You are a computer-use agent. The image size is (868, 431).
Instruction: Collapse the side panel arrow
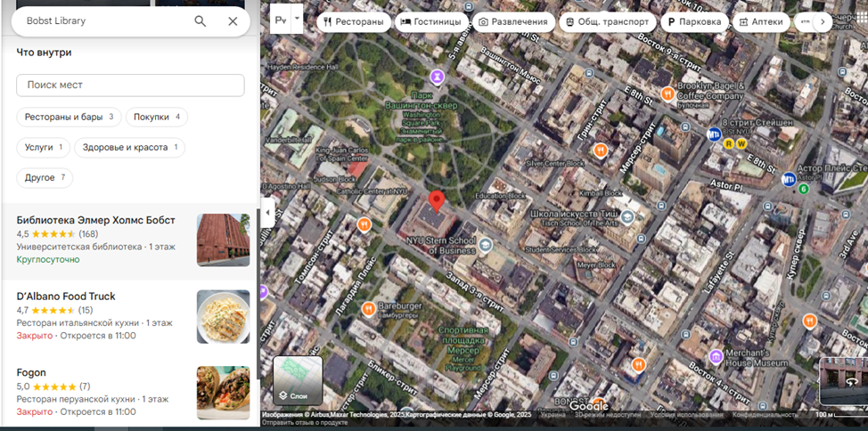click(267, 214)
